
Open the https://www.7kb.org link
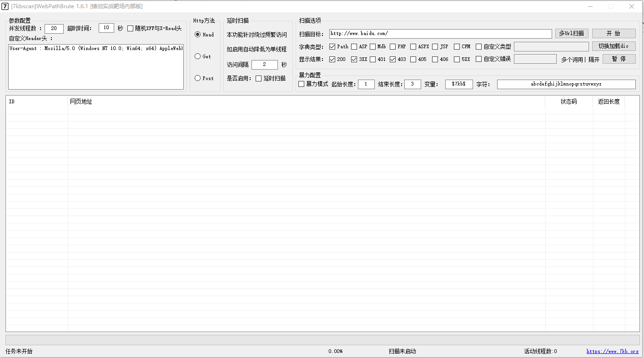pos(613,351)
